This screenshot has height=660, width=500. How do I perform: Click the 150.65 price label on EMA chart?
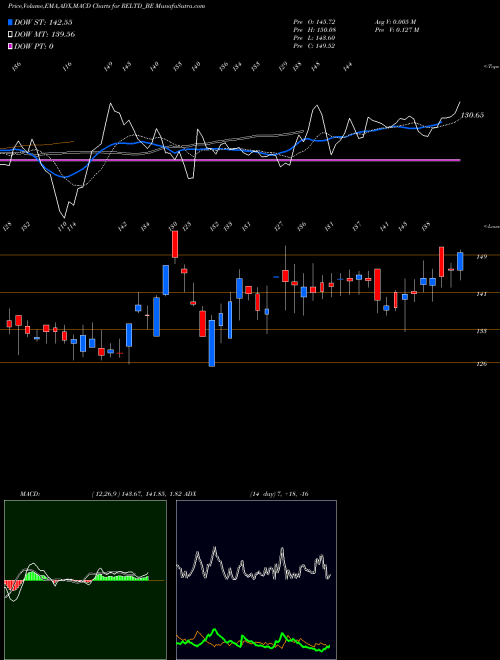click(x=472, y=115)
